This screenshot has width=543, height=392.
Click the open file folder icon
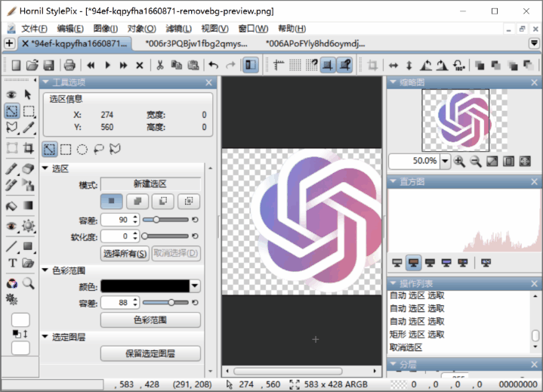[x=32, y=65]
